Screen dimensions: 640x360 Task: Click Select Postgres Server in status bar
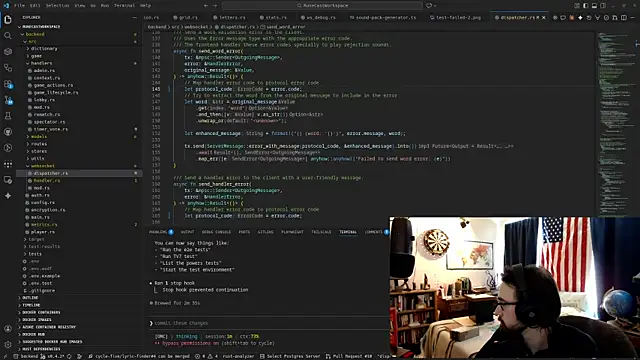click(x=290, y=356)
